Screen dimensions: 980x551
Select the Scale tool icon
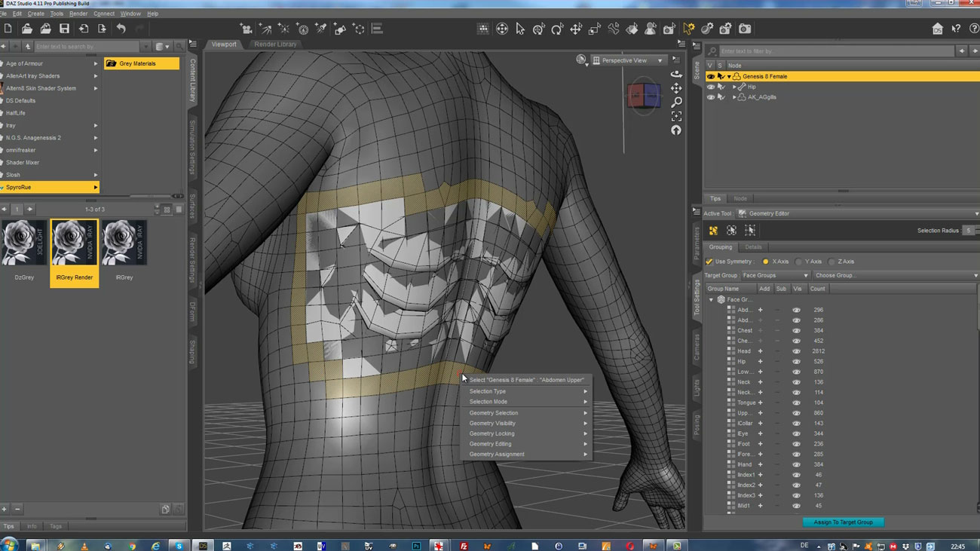click(x=595, y=29)
